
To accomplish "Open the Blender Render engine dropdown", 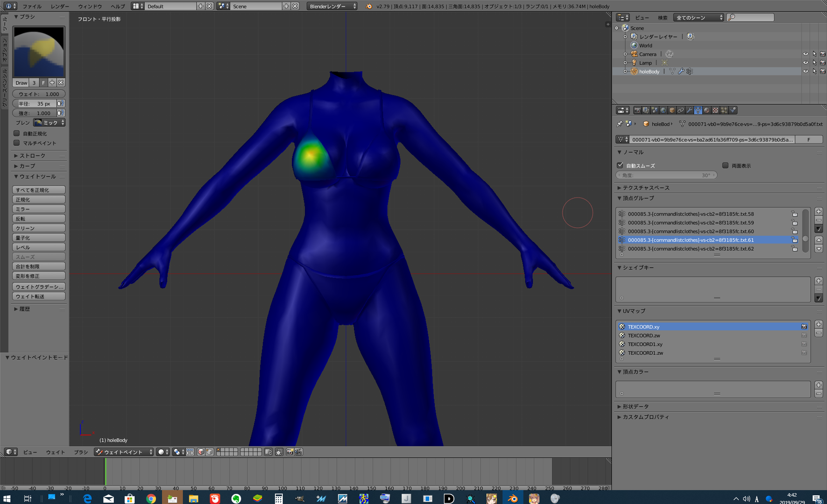I will (332, 6).
